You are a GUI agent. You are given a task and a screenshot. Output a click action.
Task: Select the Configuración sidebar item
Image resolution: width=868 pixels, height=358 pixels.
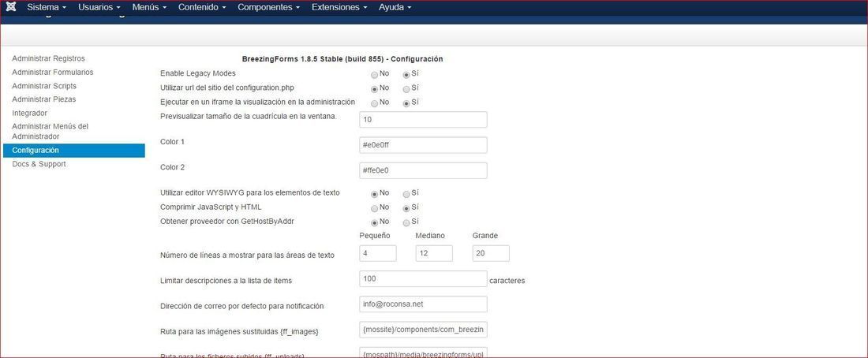(x=73, y=151)
